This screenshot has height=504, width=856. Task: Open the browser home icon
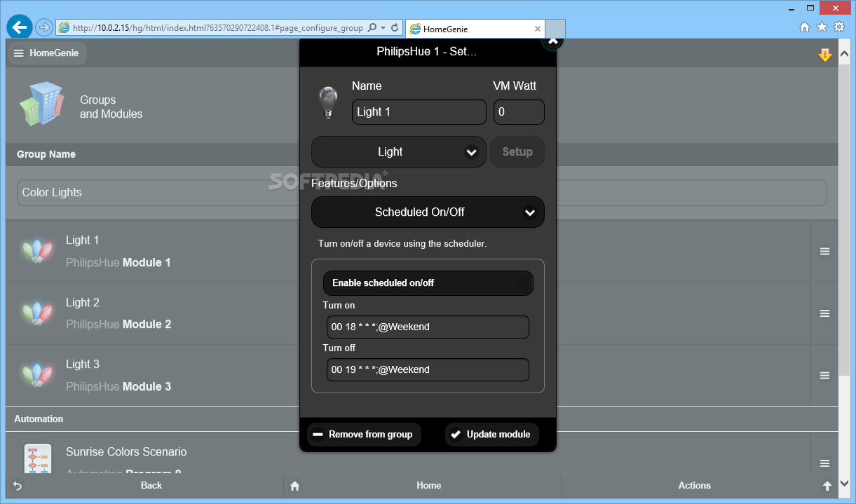pos(805,27)
